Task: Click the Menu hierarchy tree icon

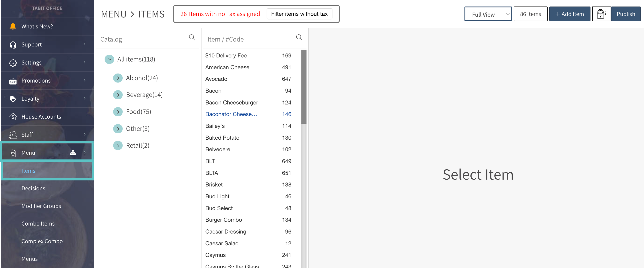Action: [73, 152]
